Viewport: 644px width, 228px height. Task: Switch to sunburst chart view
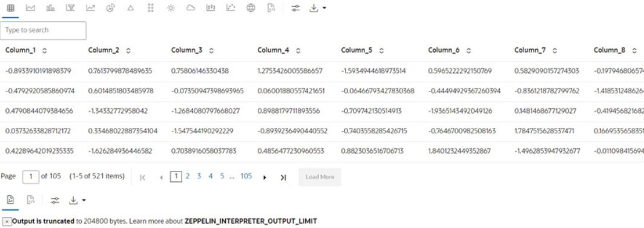pyautogui.click(x=171, y=8)
